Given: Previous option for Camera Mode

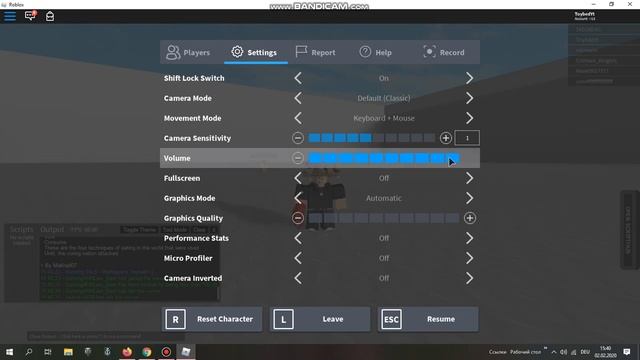Looking at the screenshot, I should 298,98.
